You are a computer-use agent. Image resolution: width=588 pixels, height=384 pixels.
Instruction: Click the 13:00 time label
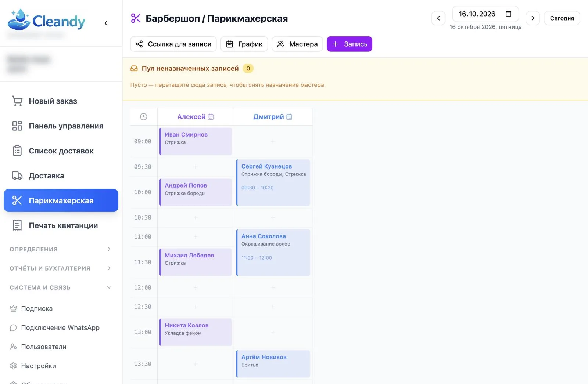pyautogui.click(x=143, y=332)
